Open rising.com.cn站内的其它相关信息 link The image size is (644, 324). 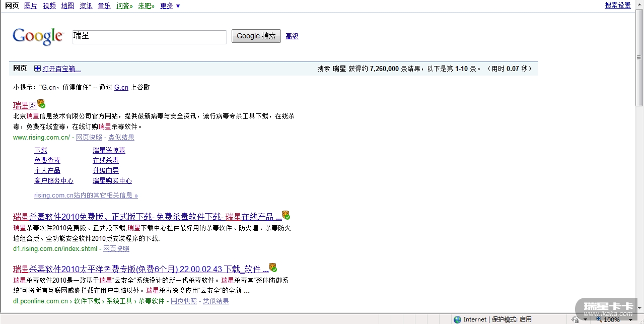[x=86, y=195]
